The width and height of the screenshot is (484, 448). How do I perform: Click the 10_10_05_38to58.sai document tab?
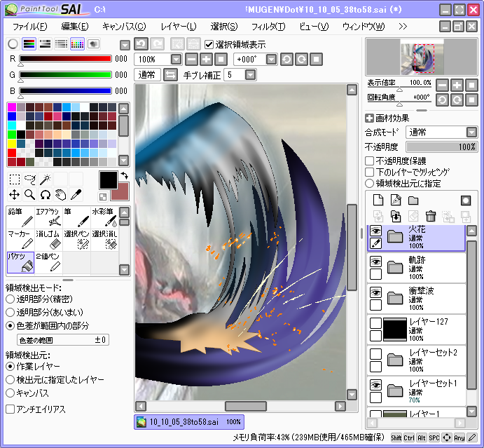point(188,421)
